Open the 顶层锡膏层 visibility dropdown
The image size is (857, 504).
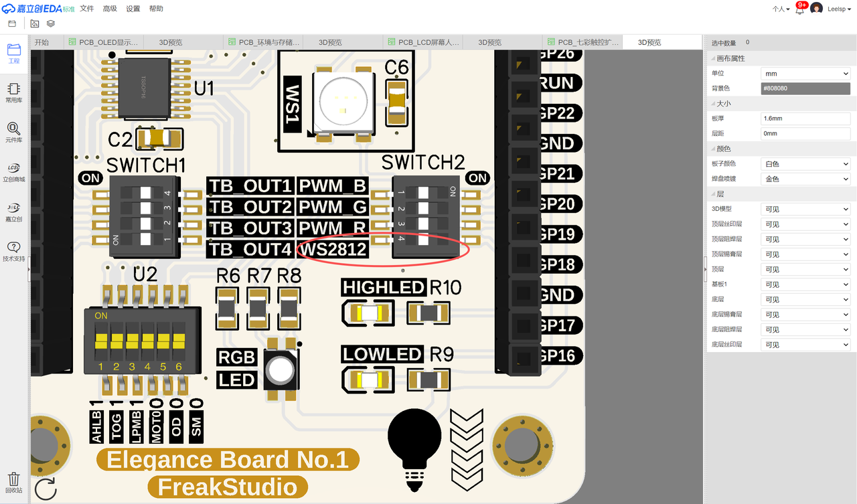pos(806,254)
